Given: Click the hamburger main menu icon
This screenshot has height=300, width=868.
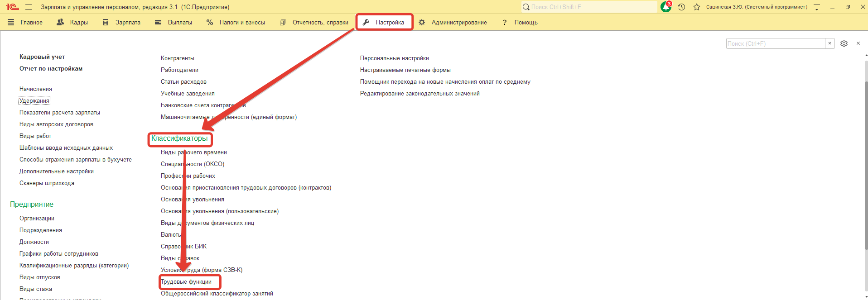Looking at the screenshot, I should [29, 7].
